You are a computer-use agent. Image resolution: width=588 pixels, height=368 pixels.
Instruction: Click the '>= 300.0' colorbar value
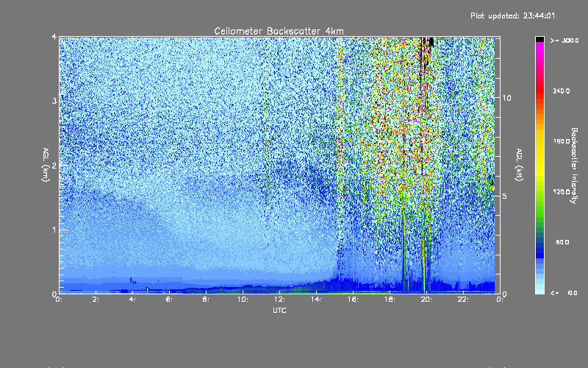point(564,40)
